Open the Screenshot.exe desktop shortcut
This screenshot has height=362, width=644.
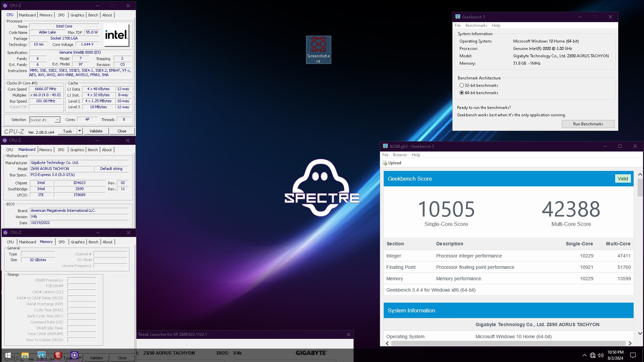tap(318, 50)
